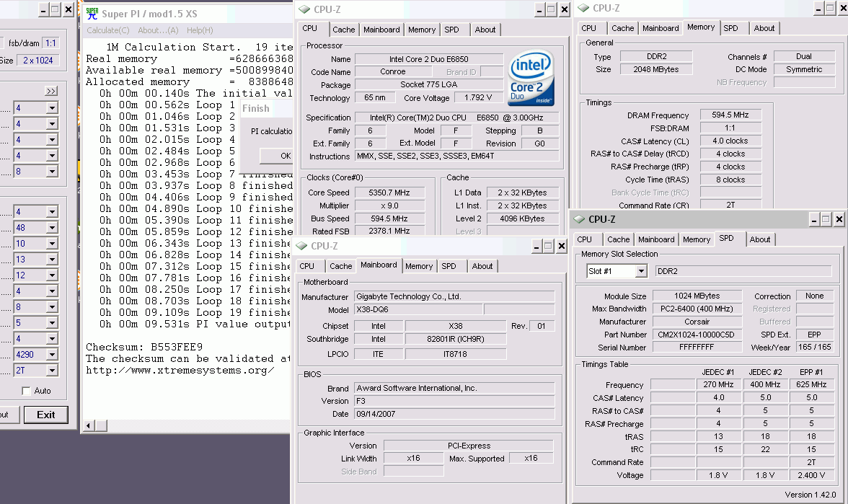Click the Exit button
848x504 pixels.
pyautogui.click(x=46, y=415)
